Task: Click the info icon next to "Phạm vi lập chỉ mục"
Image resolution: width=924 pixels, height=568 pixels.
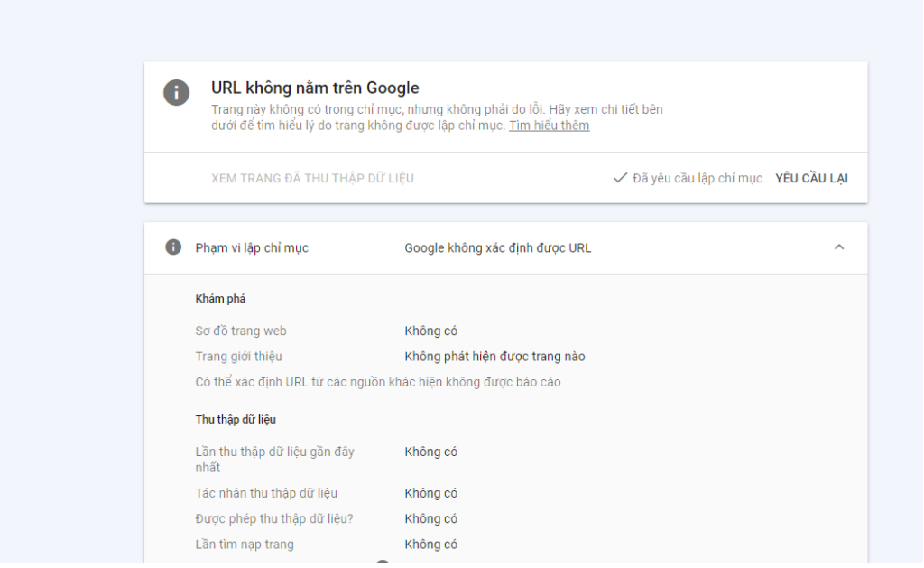Action: (x=172, y=247)
